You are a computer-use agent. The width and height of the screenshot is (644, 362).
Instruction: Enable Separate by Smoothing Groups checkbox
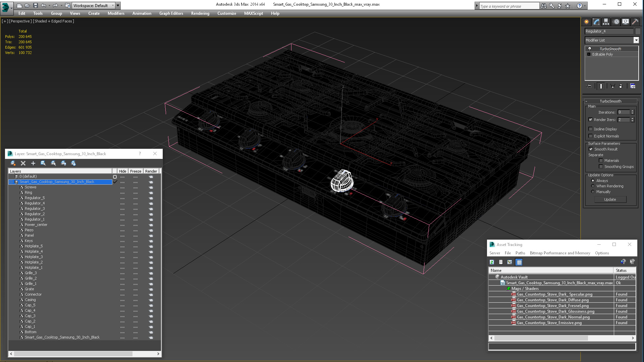[601, 167]
